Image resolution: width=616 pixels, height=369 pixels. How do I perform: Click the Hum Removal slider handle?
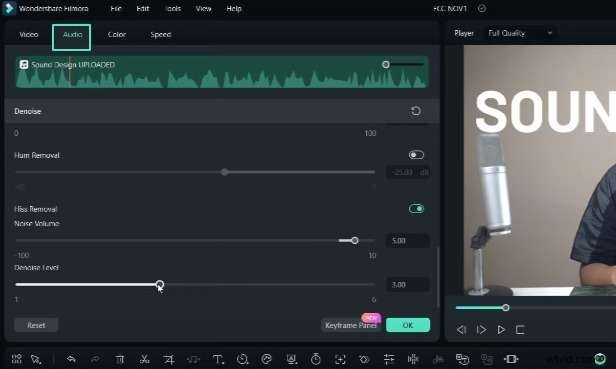224,172
